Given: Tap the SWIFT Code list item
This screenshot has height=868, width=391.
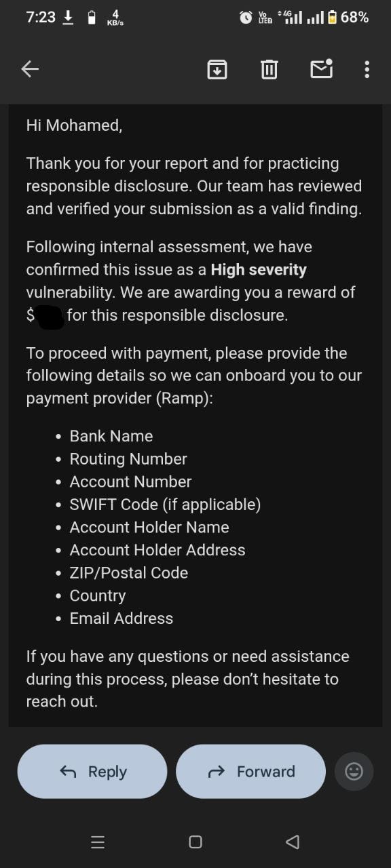Looking at the screenshot, I should point(165,505).
